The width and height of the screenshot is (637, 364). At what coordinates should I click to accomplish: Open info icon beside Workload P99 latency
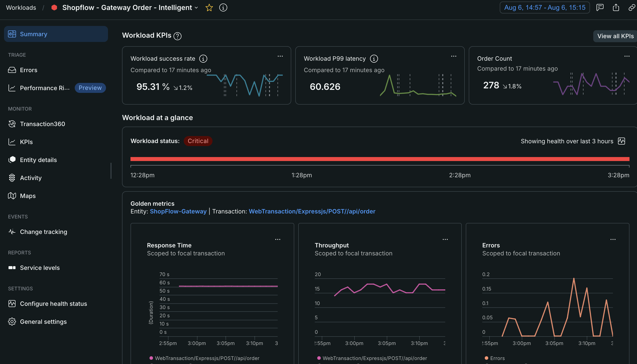(x=374, y=59)
